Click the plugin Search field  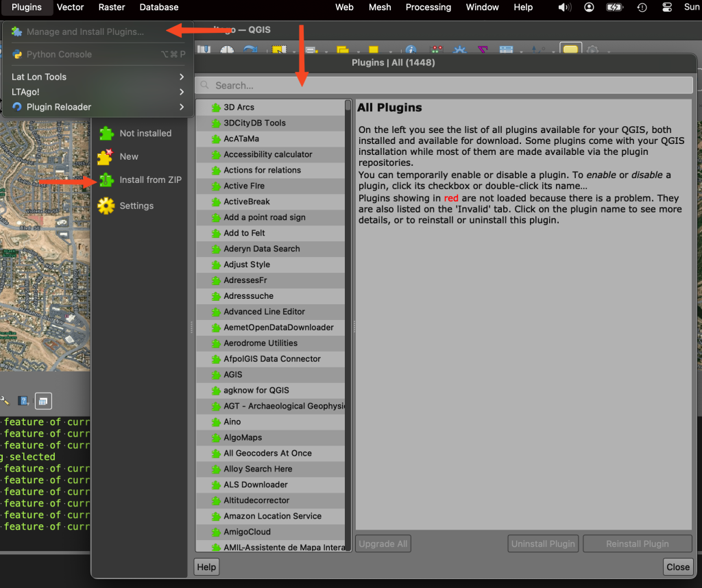[x=444, y=86]
